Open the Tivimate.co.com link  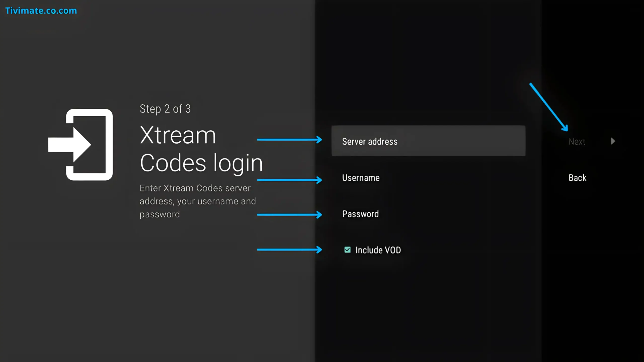(41, 11)
